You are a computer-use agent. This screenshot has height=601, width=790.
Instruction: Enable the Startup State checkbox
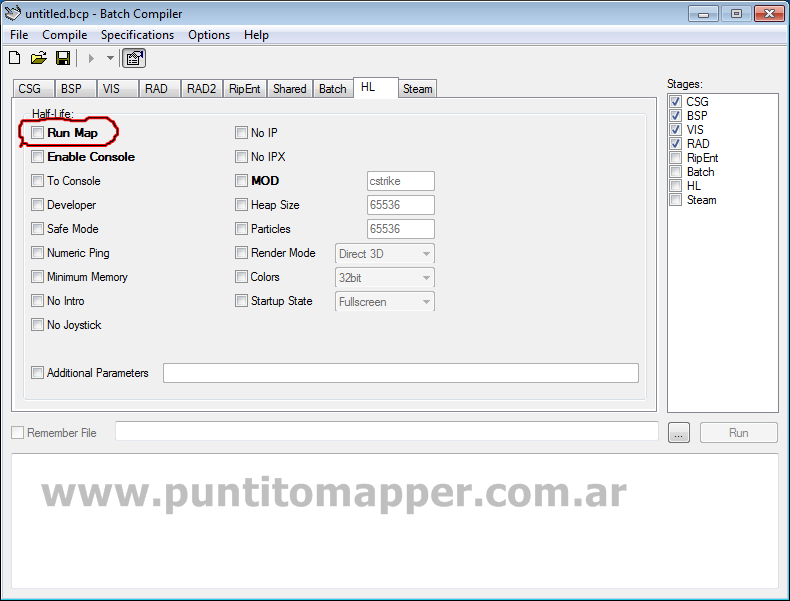[x=241, y=301]
